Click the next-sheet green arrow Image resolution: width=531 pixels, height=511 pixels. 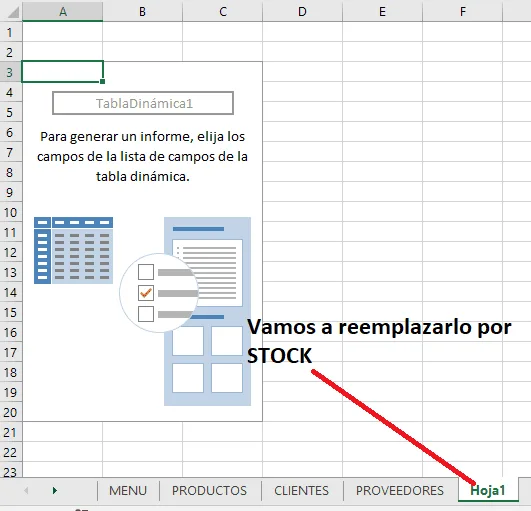[55, 490]
